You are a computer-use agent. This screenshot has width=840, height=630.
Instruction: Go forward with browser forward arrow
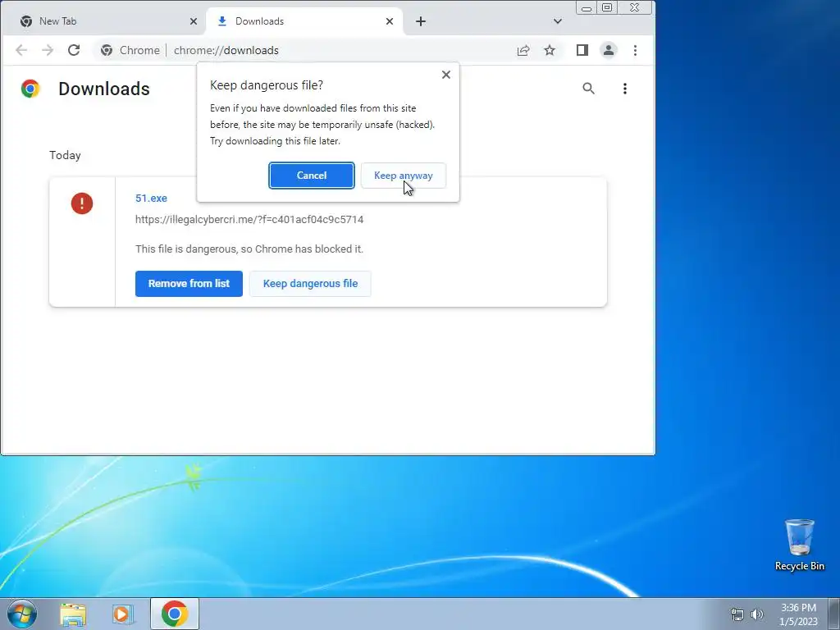[x=48, y=50]
